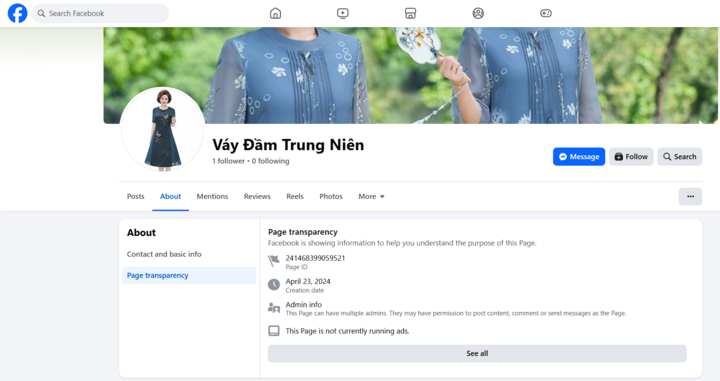Open the cover photo
The width and height of the screenshot is (720, 381).
tap(411, 75)
